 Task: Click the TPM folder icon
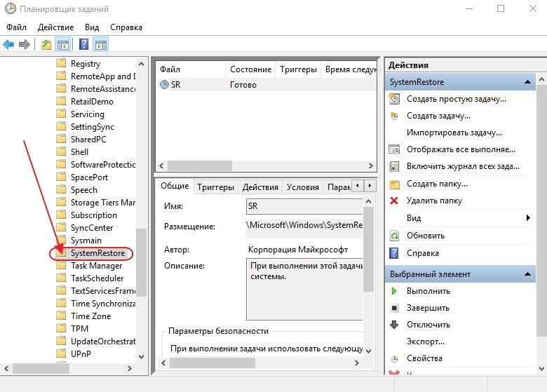(61, 328)
